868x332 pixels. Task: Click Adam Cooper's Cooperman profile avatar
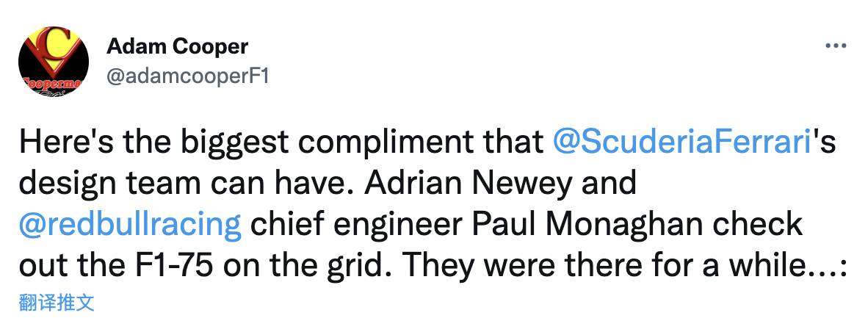(x=54, y=62)
